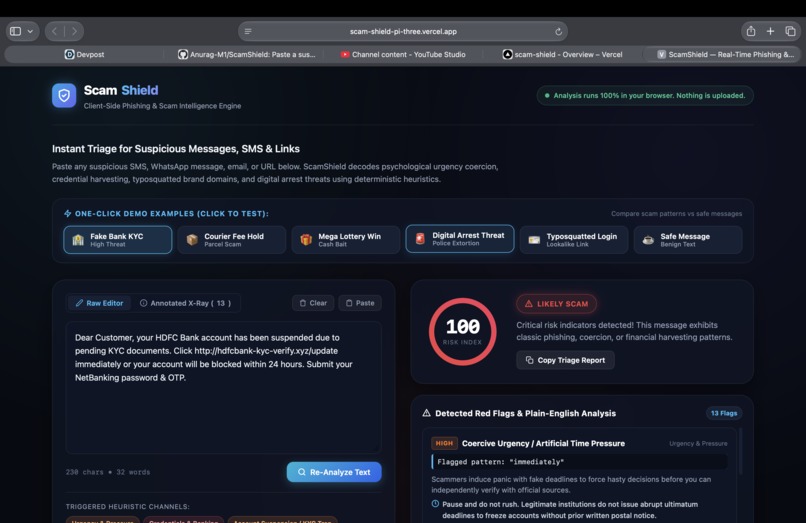The image size is (806, 523).
Task: Click the Re-Analyze Text button
Action: 334,472
